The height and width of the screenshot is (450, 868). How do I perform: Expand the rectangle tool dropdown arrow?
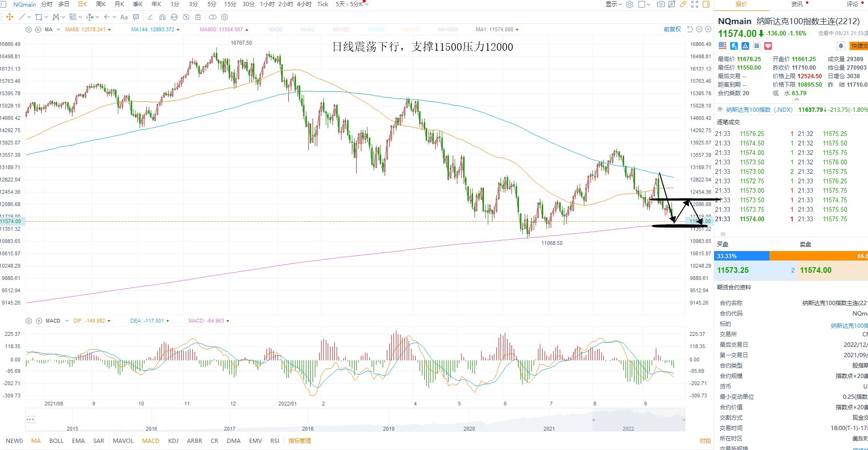coord(46,17)
